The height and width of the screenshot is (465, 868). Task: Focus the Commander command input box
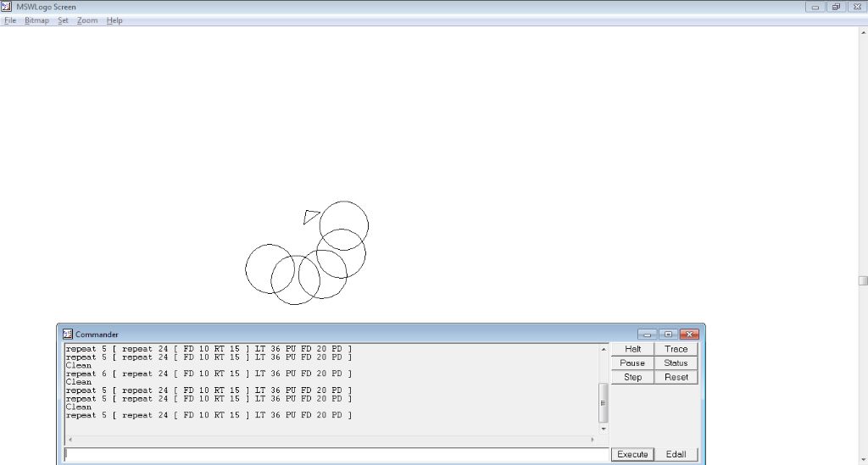pyautogui.click(x=337, y=455)
